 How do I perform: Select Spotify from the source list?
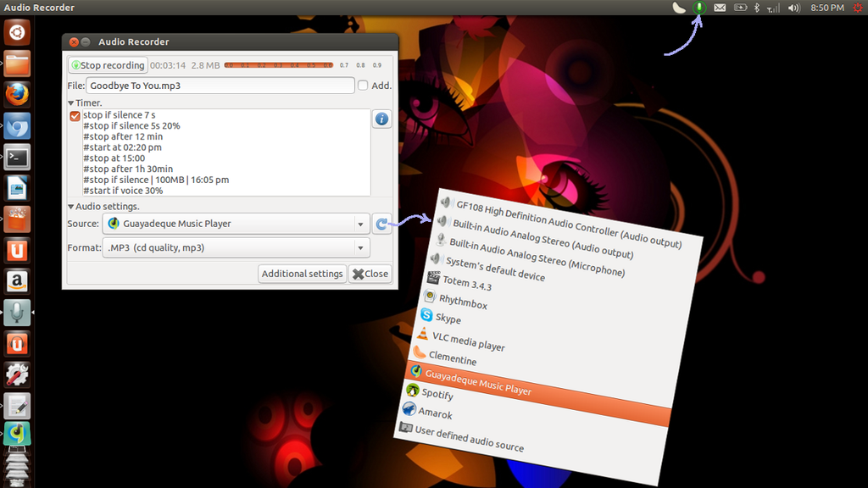click(x=437, y=394)
